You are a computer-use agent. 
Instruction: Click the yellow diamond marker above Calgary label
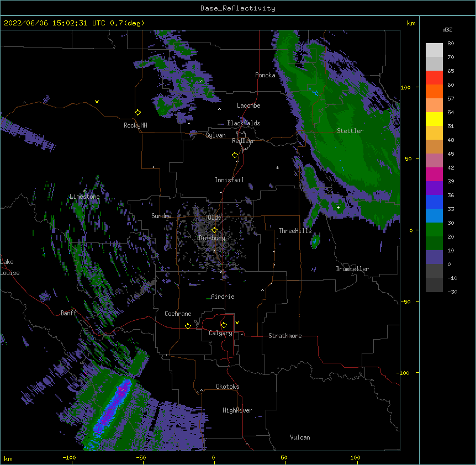coord(224,325)
